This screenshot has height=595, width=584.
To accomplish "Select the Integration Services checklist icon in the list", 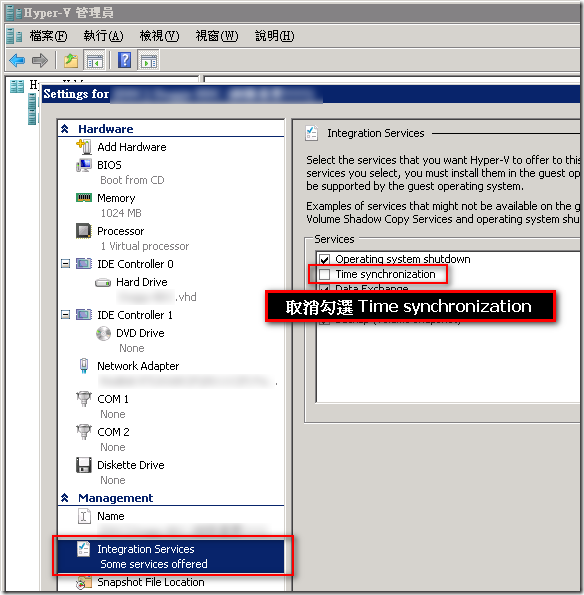I will tap(83, 549).
